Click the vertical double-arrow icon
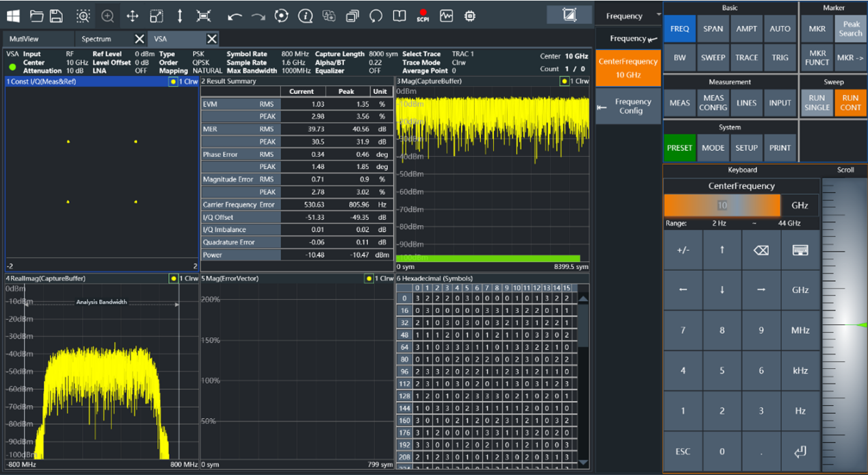Image resolution: width=868 pixels, height=475 pixels. (179, 15)
